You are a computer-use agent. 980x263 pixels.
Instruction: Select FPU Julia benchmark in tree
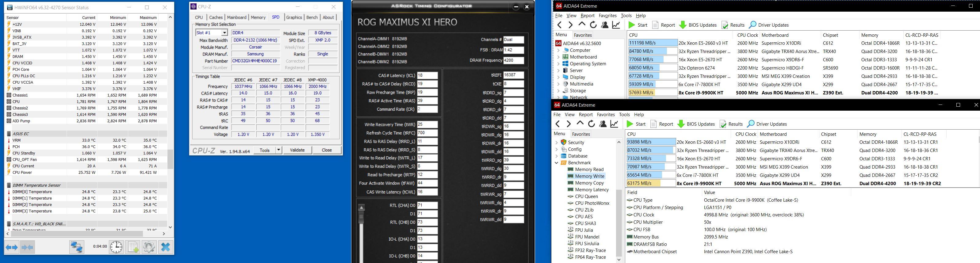click(x=584, y=230)
